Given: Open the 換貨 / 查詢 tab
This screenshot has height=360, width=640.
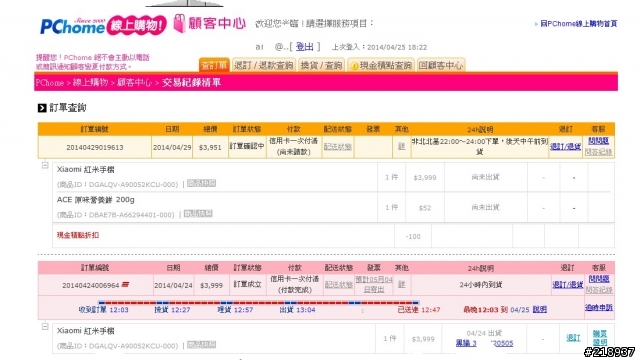Looking at the screenshot, I should coord(321,65).
